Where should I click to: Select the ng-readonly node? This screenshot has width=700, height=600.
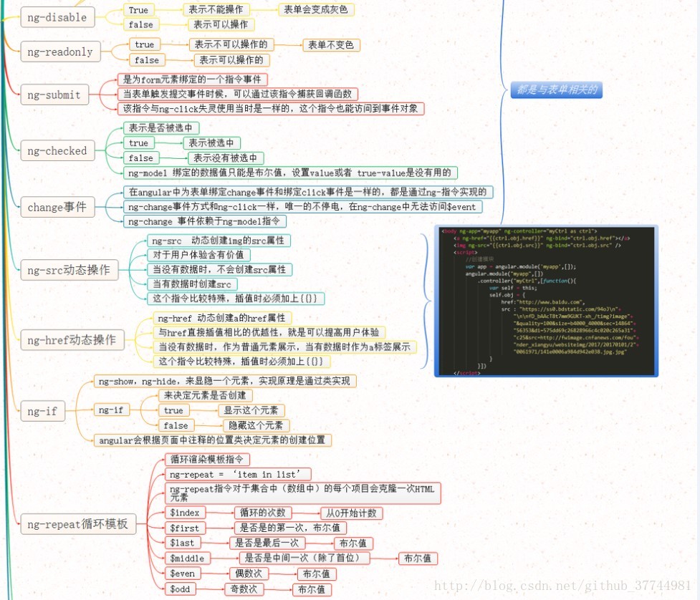60,52
